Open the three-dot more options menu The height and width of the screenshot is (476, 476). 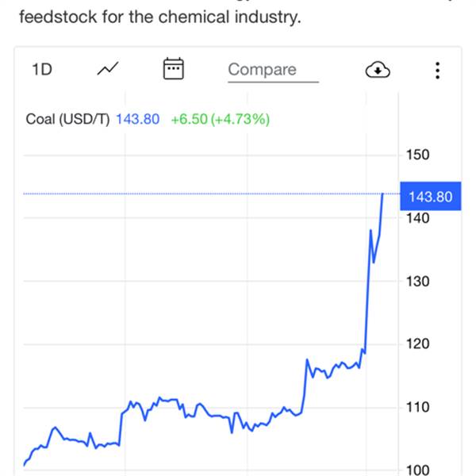pyautogui.click(x=437, y=70)
